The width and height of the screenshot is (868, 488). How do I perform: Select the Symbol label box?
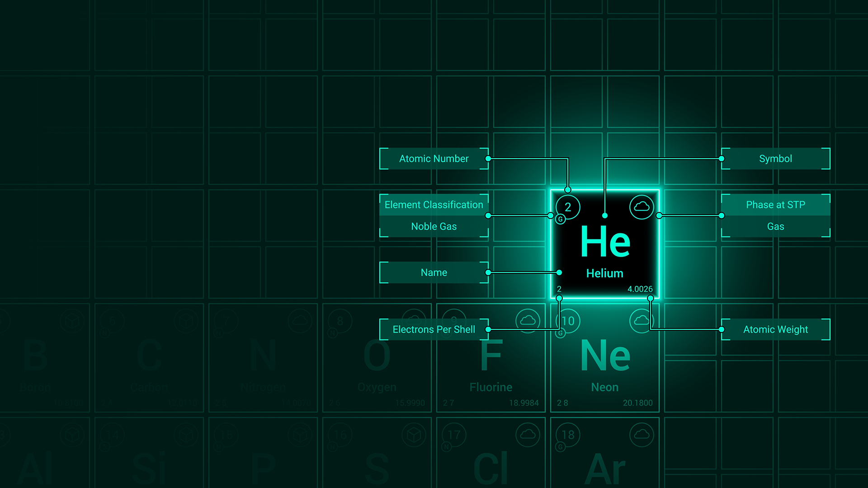point(775,159)
